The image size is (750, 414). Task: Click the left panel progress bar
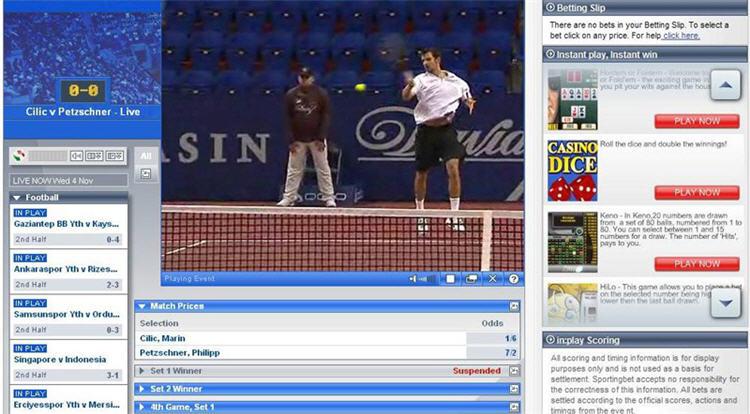[x=48, y=156]
